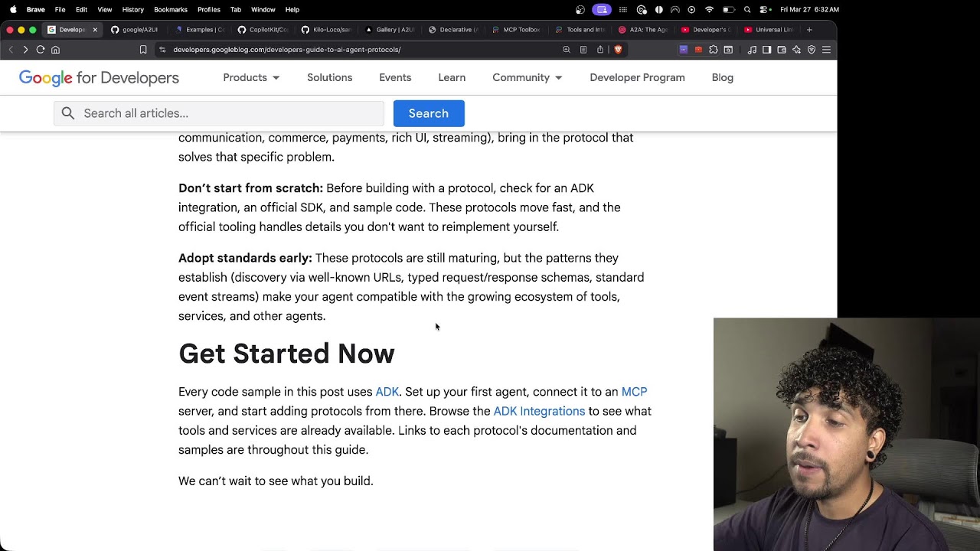Image resolution: width=980 pixels, height=551 pixels.
Task: Click the Apple menu icon
Action: coord(13,9)
